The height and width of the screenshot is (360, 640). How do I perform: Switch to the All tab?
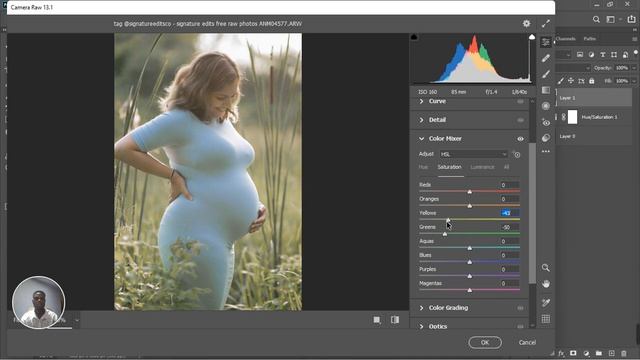coord(506,167)
